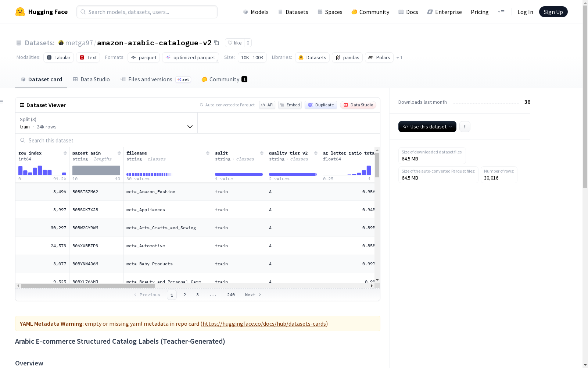588x368 pixels.
Task: Filter by optimized-parquet format tag
Action: point(190,57)
